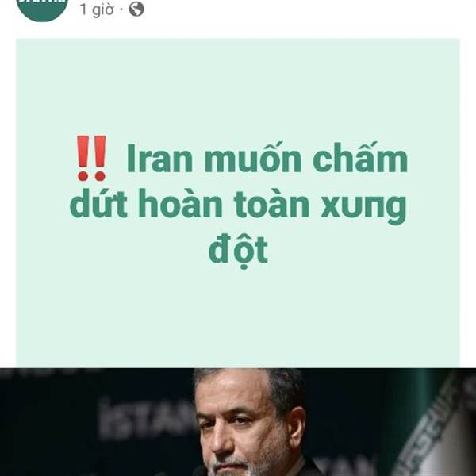
Task: Open the photo of the bearded man
Action: [x=238, y=422]
